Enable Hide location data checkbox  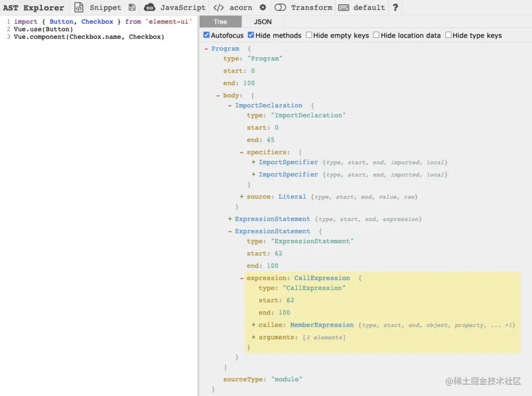[x=376, y=35]
